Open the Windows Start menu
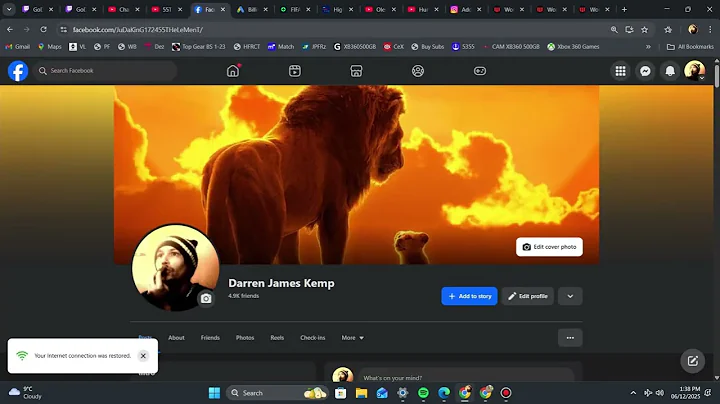720x404 pixels. 214,393
